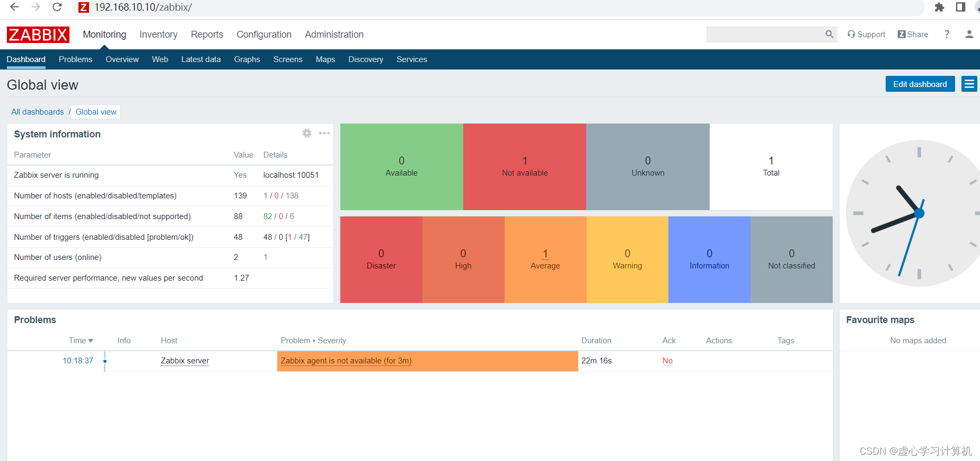Open the Zabbix server host link
980x461 pixels.
click(185, 361)
